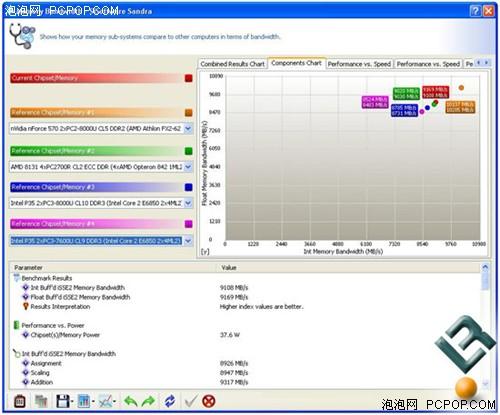Click the '9169 MB/s' Float bandwidth value
500x415 pixels.
point(234,297)
